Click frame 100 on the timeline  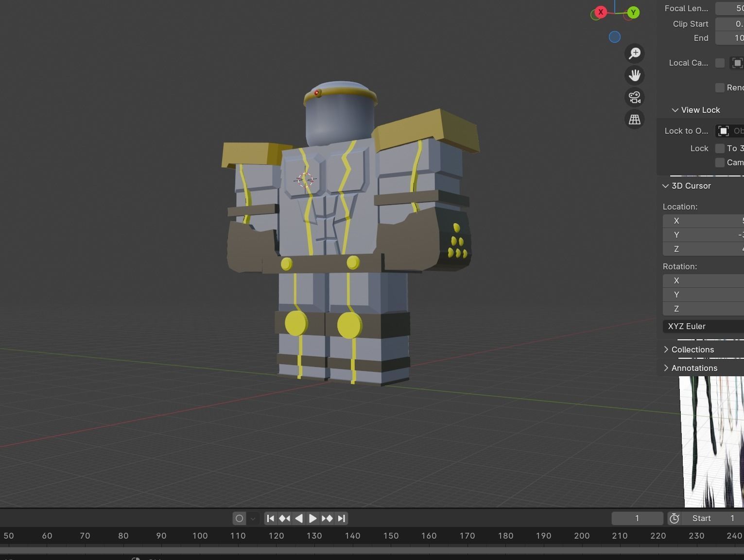click(x=200, y=536)
